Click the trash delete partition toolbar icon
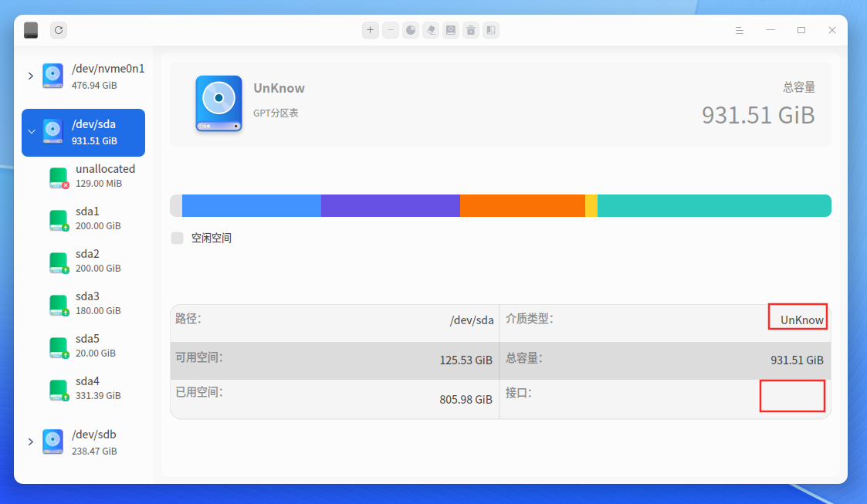867x504 pixels. pyautogui.click(x=470, y=30)
